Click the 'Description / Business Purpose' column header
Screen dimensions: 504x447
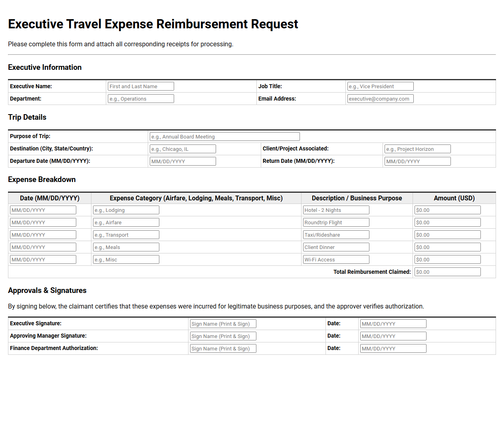pyautogui.click(x=357, y=198)
